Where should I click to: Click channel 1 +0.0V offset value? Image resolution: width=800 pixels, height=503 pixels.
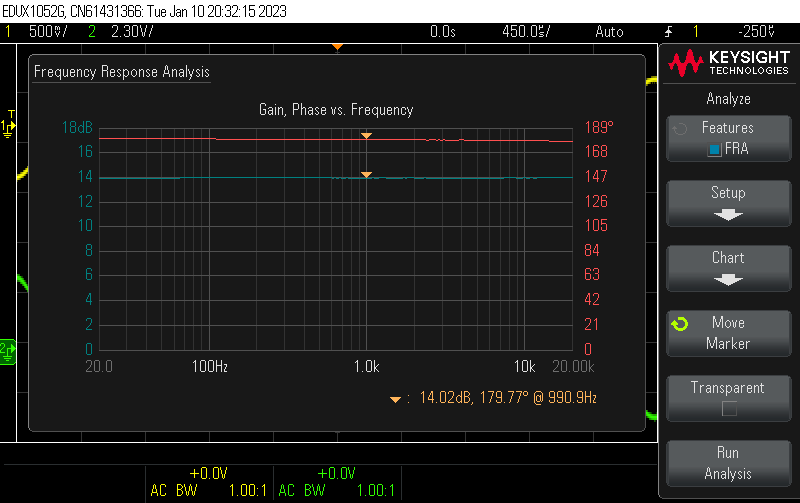208,473
